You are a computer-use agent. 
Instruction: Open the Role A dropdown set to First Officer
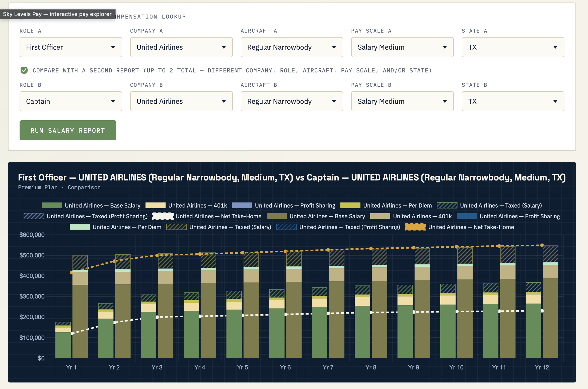click(x=71, y=47)
